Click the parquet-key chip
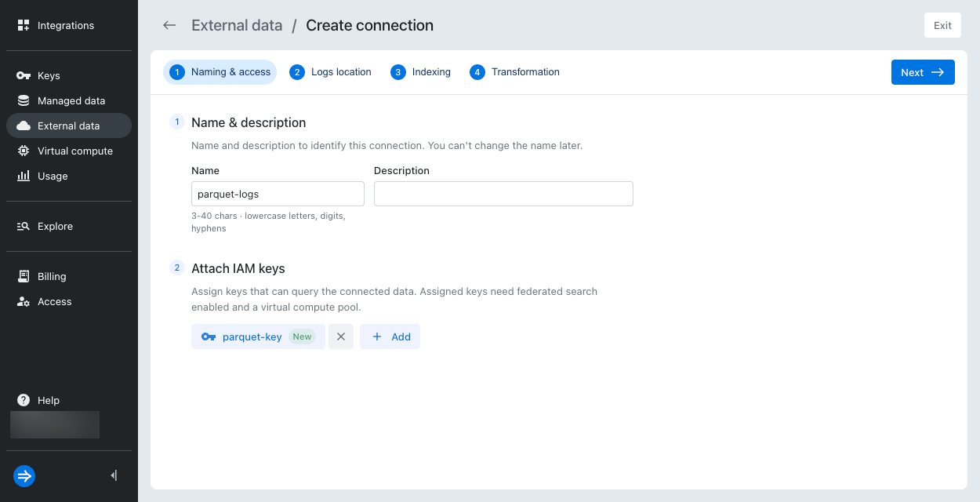The height and width of the screenshot is (502, 980). coord(258,336)
